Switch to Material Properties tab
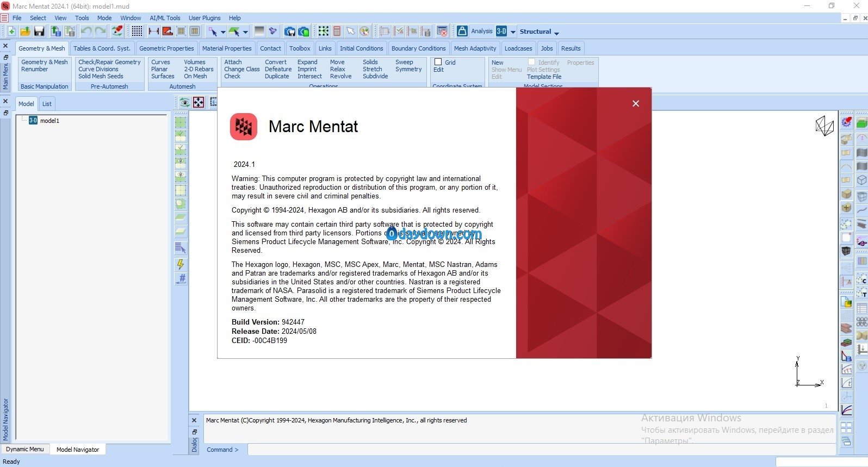The height and width of the screenshot is (467, 868). [x=227, y=48]
